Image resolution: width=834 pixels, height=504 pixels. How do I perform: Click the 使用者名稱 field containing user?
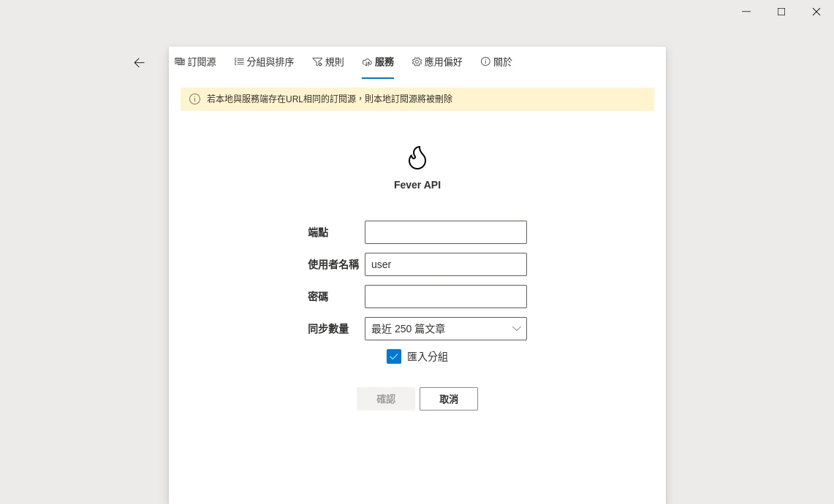click(446, 264)
